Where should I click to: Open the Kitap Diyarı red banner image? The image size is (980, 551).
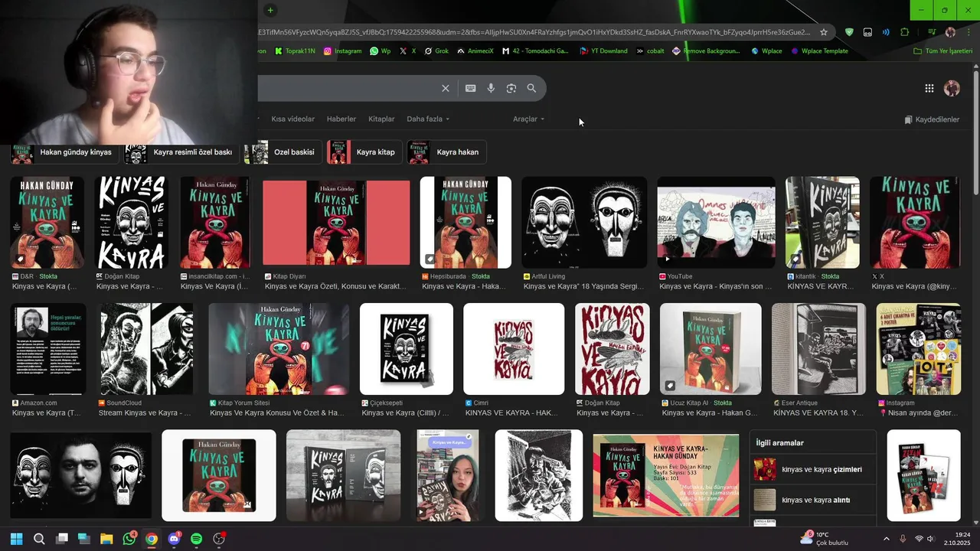[336, 223]
